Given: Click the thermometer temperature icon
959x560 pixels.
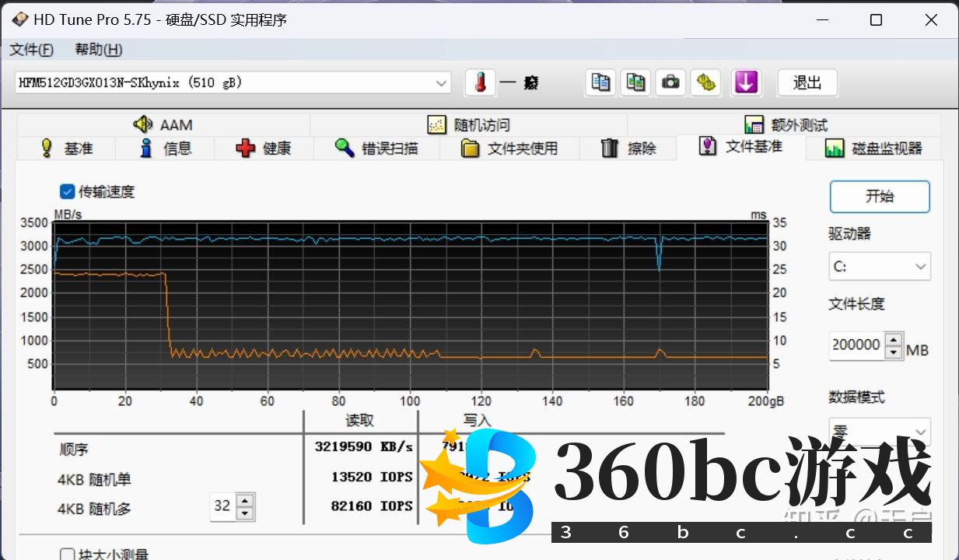Looking at the screenshot, I should pyautogui.click(x=480, y=82).
